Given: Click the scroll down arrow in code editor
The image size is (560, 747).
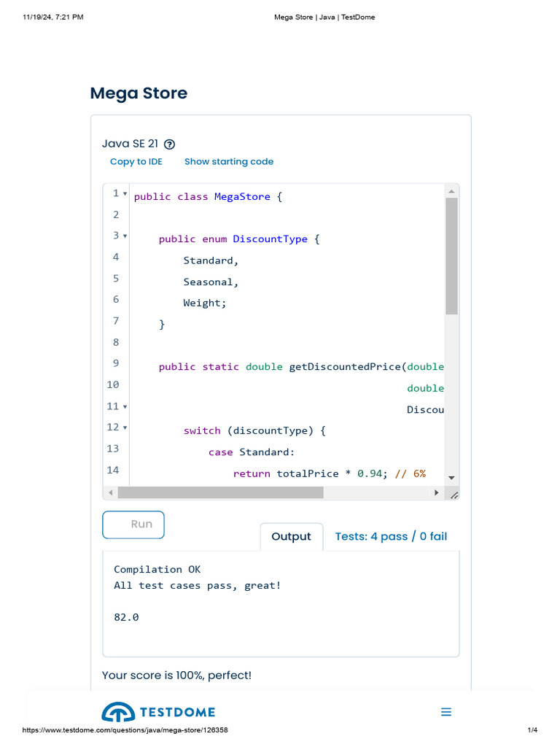Looking at the screenshot, I should [x=451, y=477].
